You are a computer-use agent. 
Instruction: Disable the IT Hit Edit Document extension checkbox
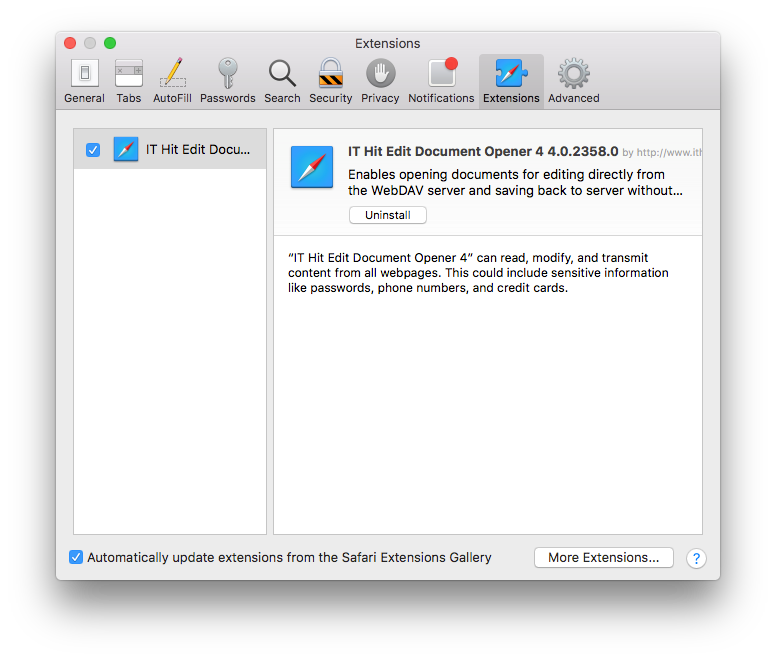click(x=93, y=150)
